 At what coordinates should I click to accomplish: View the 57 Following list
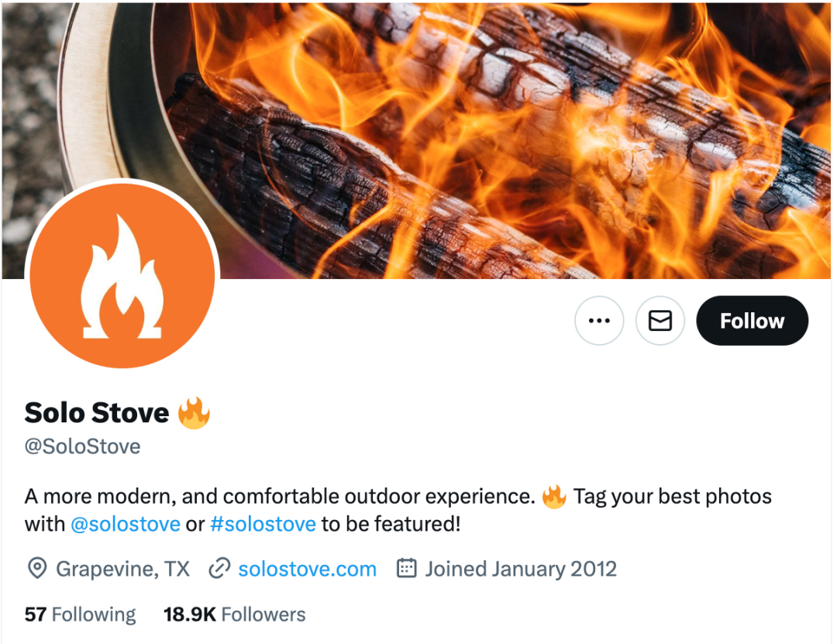pyautogui.click(x=80, y=615)
